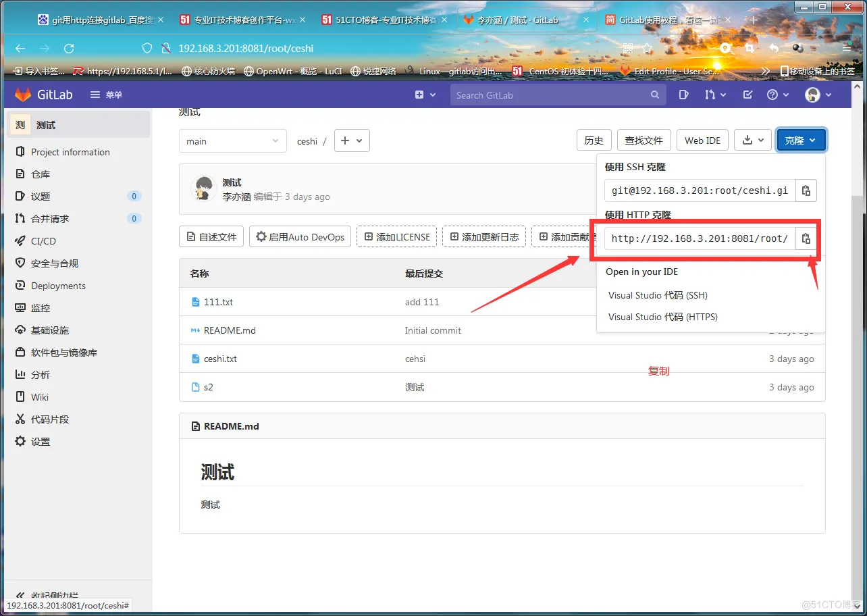Open README.md in file list
The height and width of the screenshot is (616, 867).
click(230, 330)
